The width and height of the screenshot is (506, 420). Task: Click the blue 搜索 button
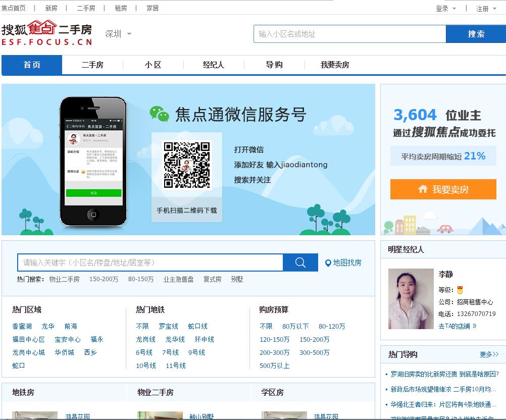tap(476, 34)
